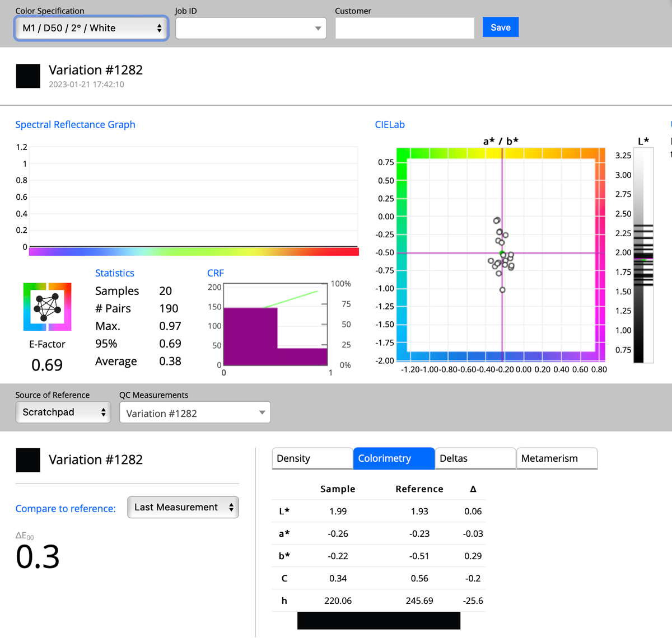
Task: Click the L* reference value 1.93
Action: coord(419,511)
